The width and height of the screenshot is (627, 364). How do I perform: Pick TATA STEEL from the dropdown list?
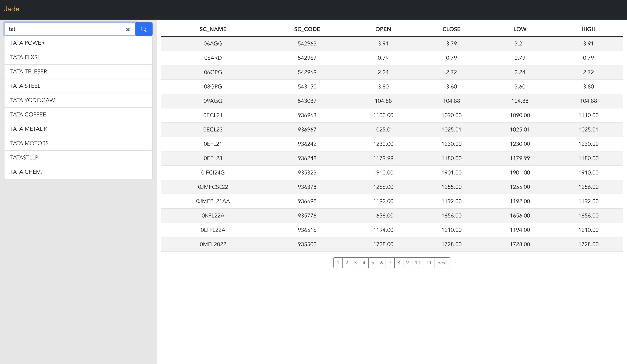click(25, 86)
